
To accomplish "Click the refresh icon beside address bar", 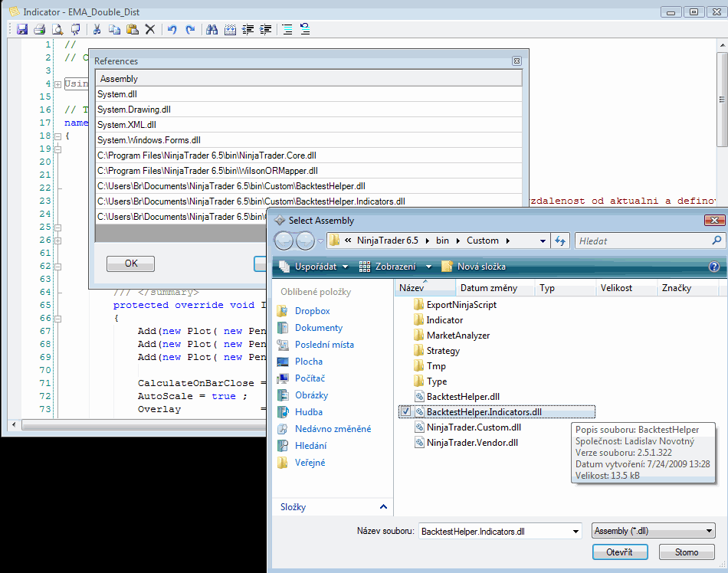I will tap(560, 241).
